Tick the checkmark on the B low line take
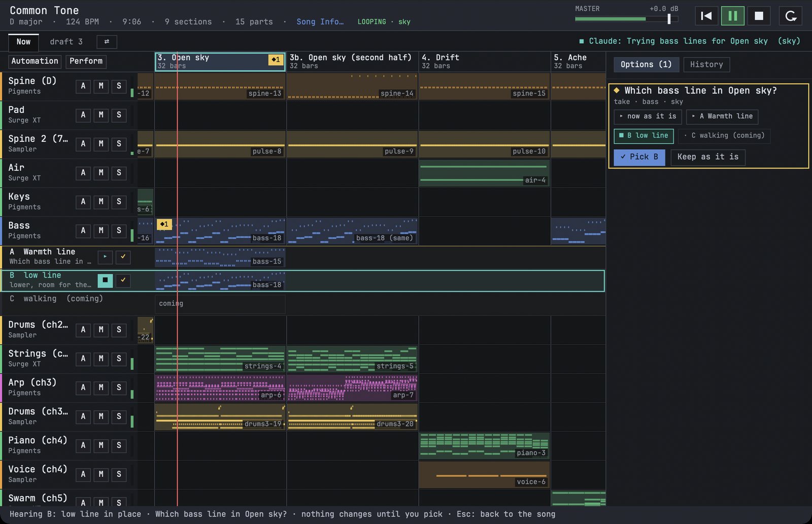This screenshot has width=812, height=524. point(123,280)
